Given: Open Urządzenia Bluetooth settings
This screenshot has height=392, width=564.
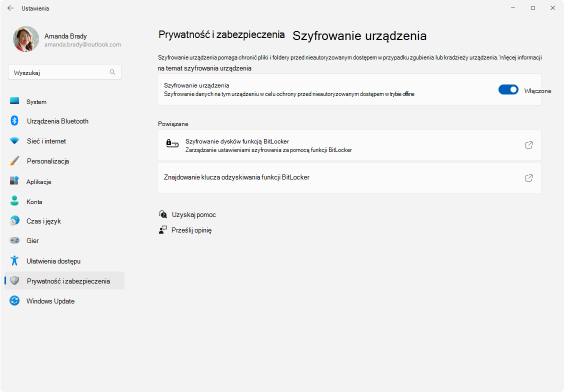Looking at the screenshot, I should (x=57, y=121).
